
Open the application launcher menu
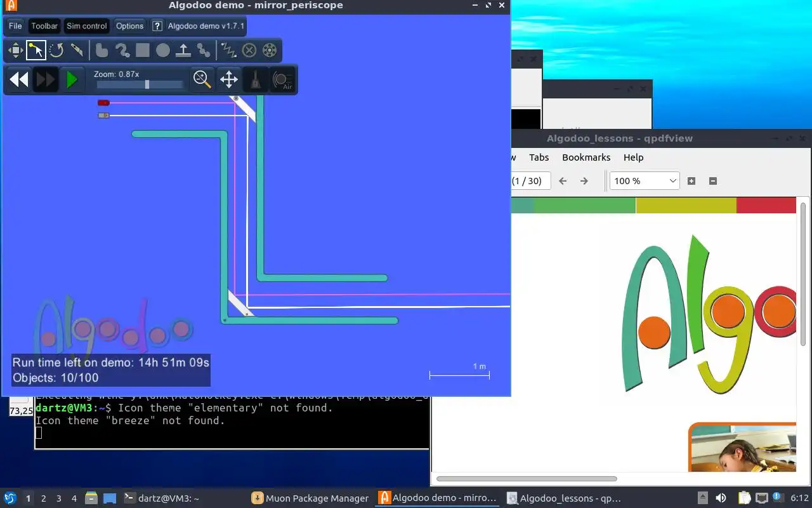(x=10, y=498)
